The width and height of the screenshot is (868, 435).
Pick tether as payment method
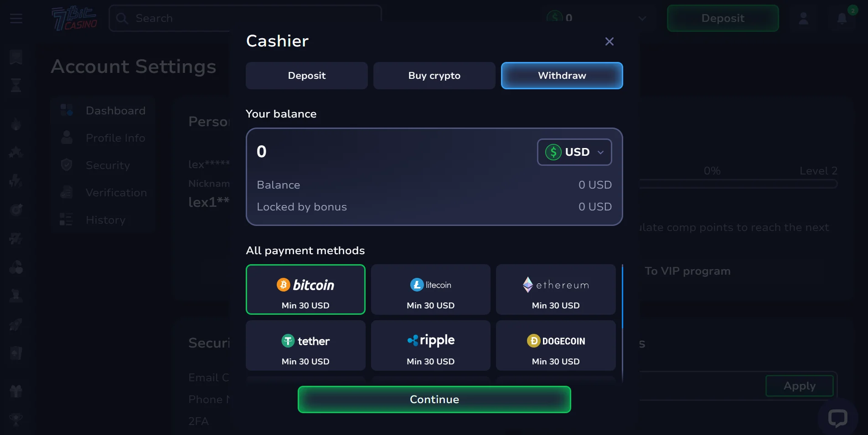coord(305,345)
